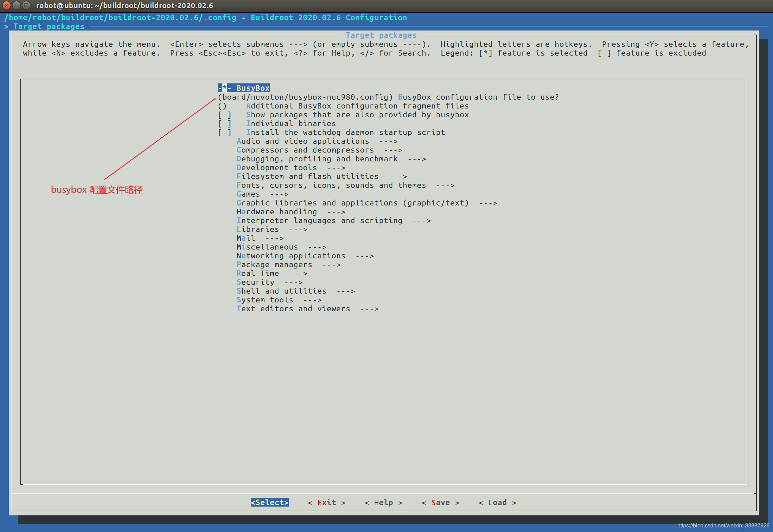Open the System tools submenu
Viewport: 773px width, 532px height.
(x=279, y=300)
